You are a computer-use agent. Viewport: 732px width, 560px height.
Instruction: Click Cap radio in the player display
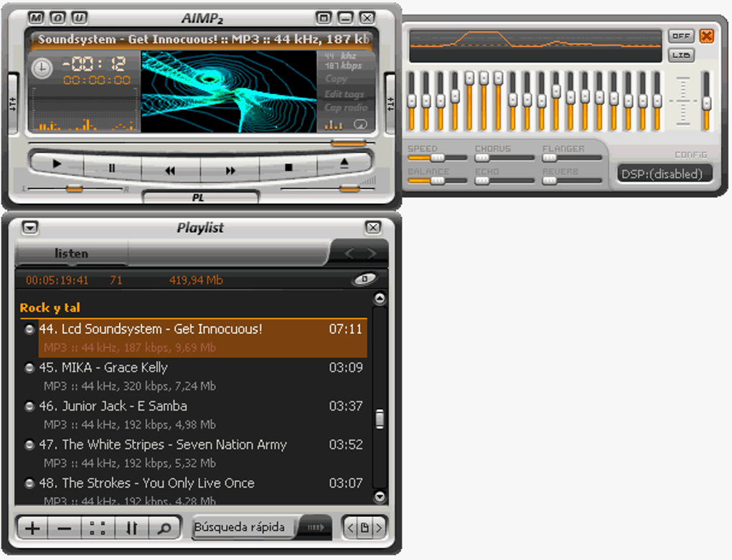[346, 108]
